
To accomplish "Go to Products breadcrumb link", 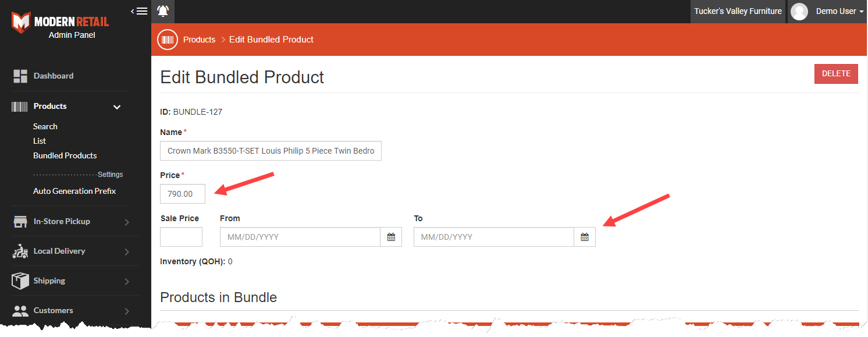I will click(x=199, y=40).
